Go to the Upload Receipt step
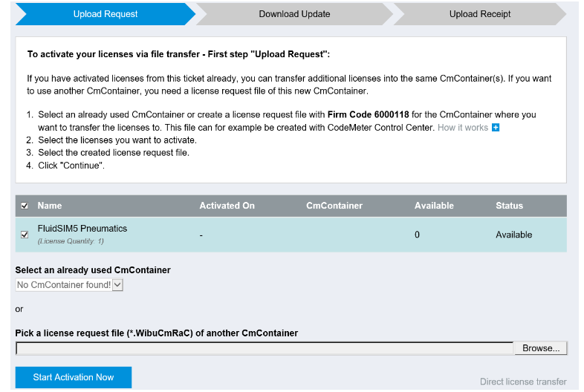 point(480,14)
